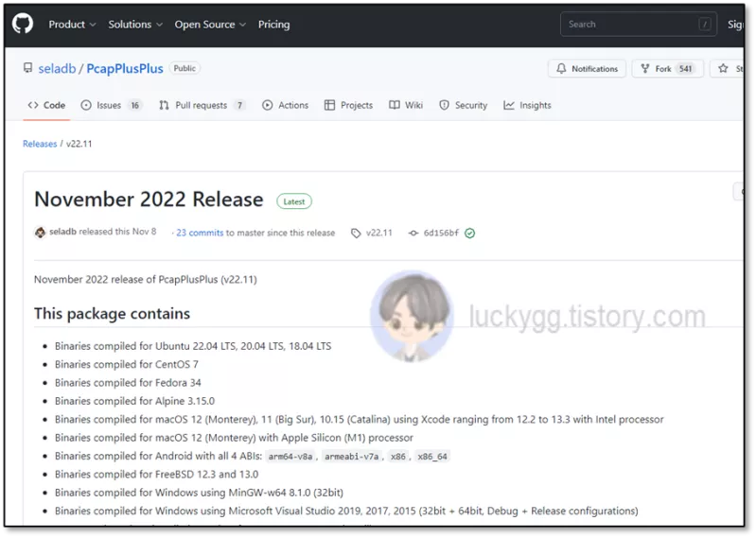Open commit 6d156bf link

(x=441, y=233)
